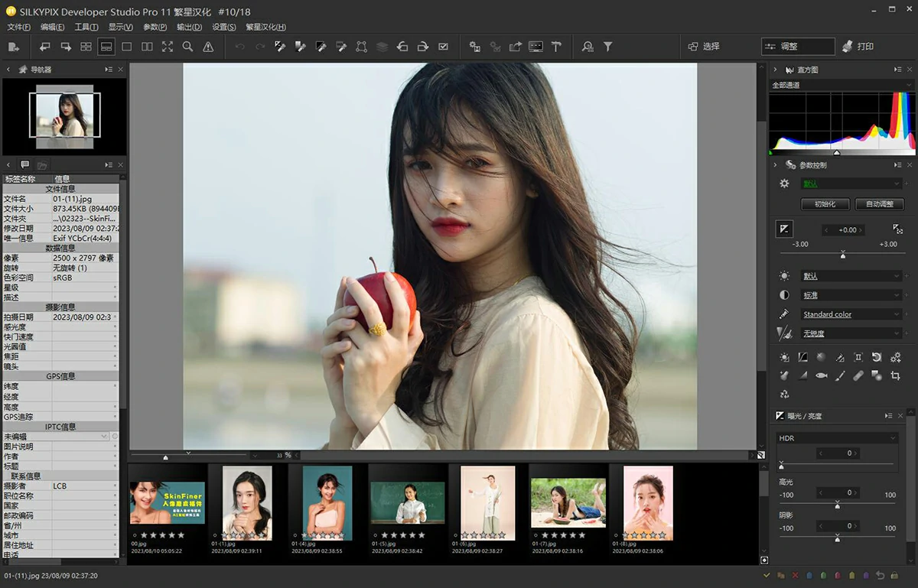Screen dimensions: 918x588
Task: Click the magnifier zoom tool icon
Action: pyautogui.click(x=187, y=47)
